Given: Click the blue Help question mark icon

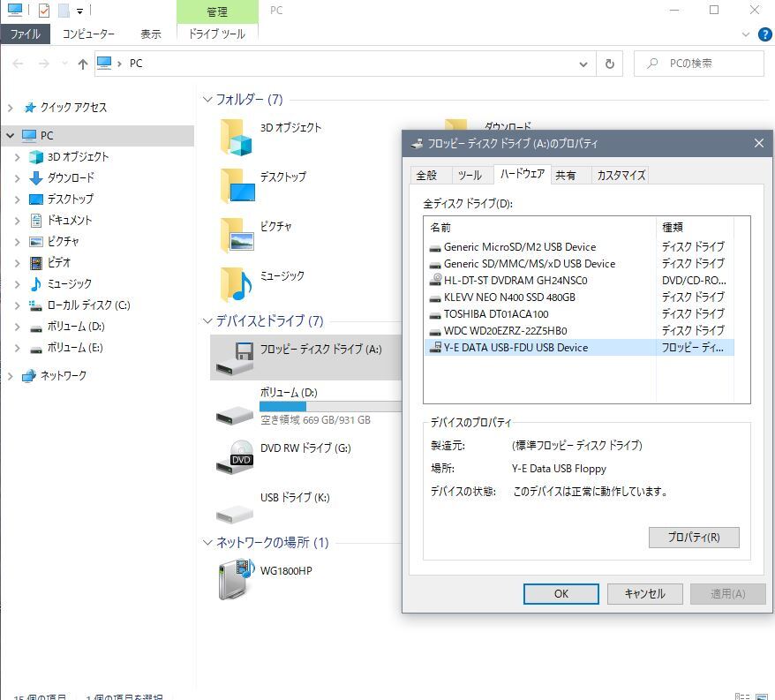Looking at the screenshot, I should (x=764, y=35).
